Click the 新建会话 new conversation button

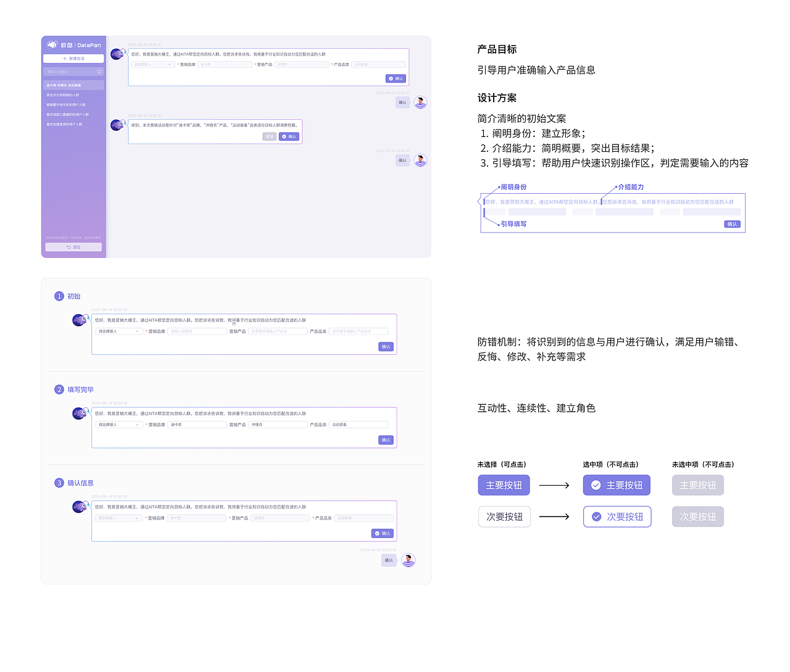pyautogui.click(x=73, y=59)
